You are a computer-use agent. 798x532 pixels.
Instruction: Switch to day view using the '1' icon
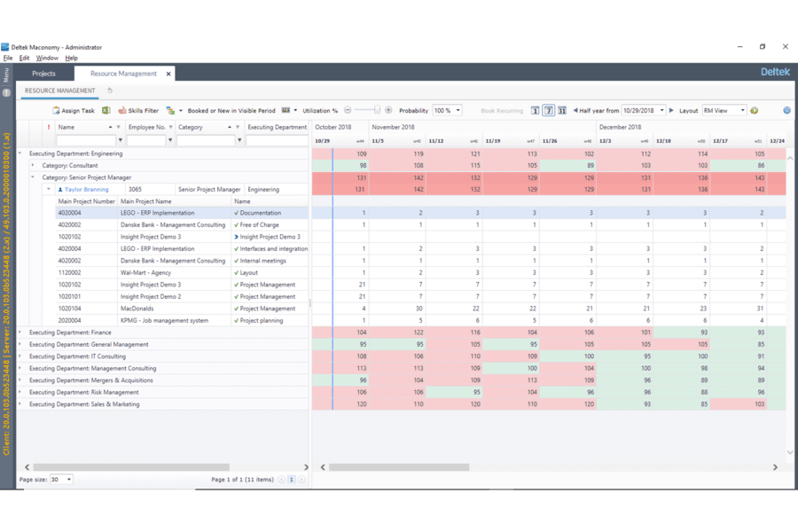coord(534,111)
